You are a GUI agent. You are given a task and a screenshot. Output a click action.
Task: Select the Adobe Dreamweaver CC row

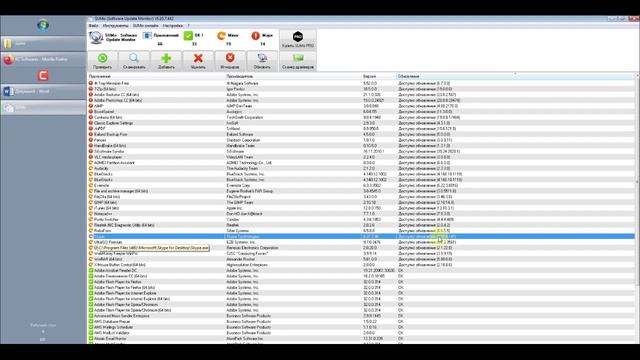pyautogui.click(x=361, y=276)
